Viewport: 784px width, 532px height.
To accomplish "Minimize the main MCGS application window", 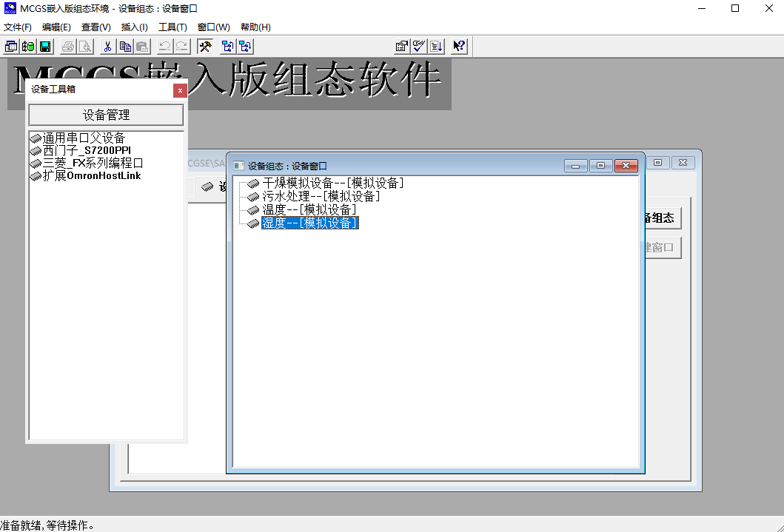I will [702, 8].
